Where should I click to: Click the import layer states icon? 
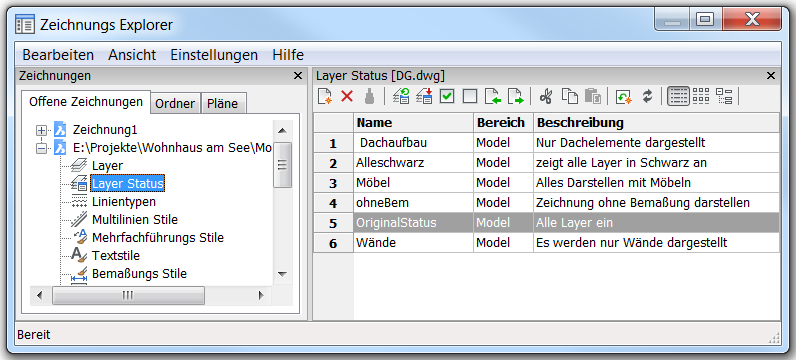[493, 96]
